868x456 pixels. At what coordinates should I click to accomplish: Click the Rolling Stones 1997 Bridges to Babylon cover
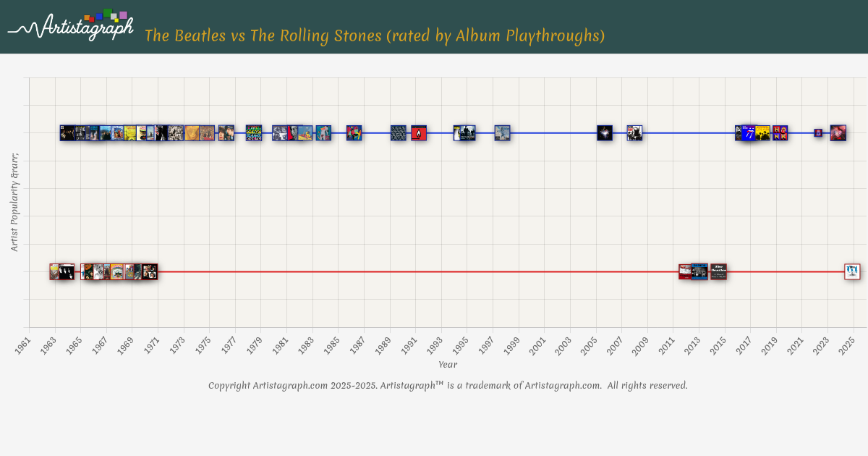(x=503, y=133)
